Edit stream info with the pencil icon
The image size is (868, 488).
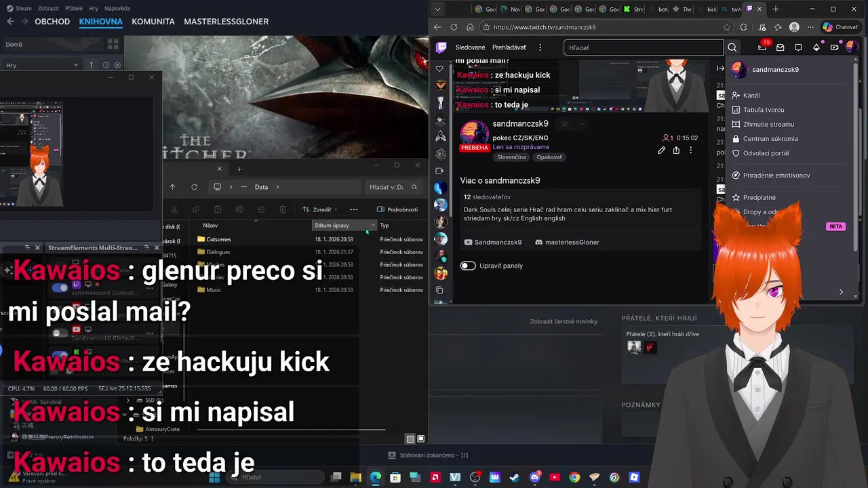661,150
